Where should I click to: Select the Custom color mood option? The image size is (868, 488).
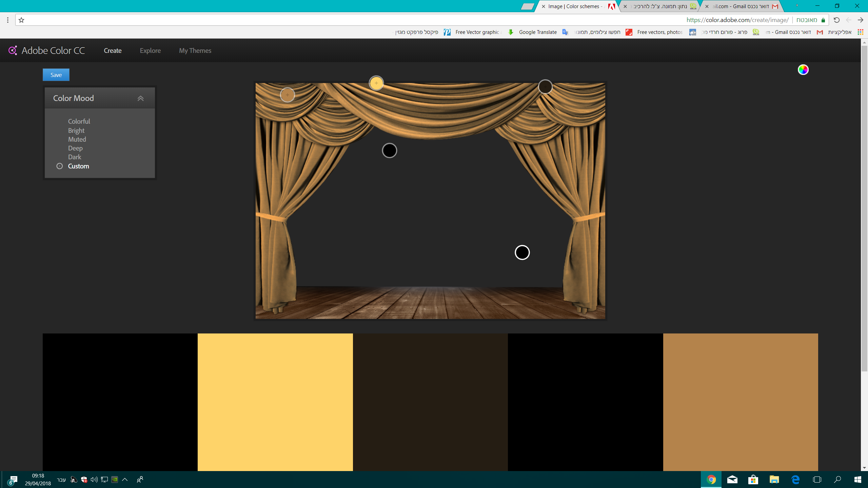coord(78,166)
